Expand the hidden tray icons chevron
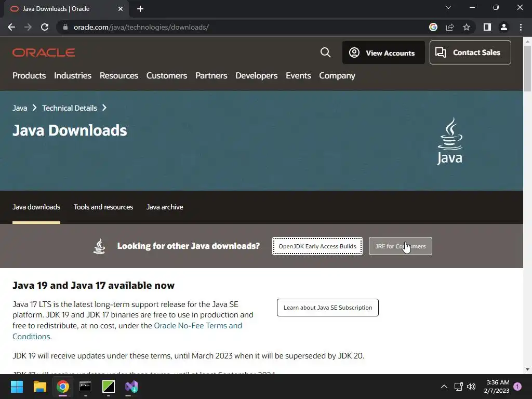This screenshot has height=399, width=532. [x=444, y=387]
